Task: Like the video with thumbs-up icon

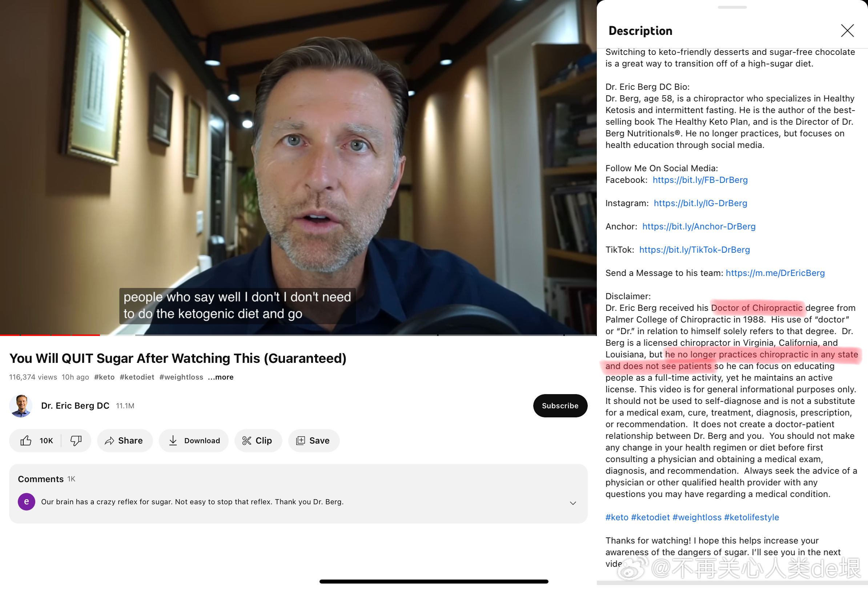Action: (26, 441)
